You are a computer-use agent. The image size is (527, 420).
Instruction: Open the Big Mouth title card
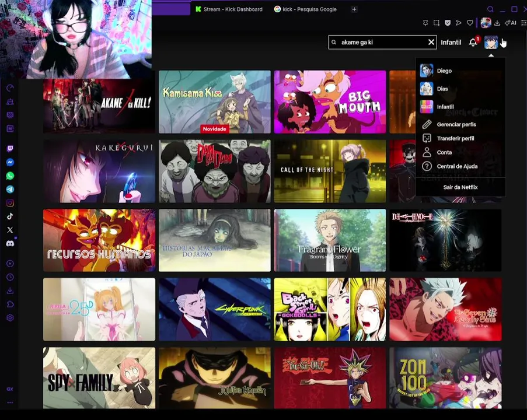(330, 102)
